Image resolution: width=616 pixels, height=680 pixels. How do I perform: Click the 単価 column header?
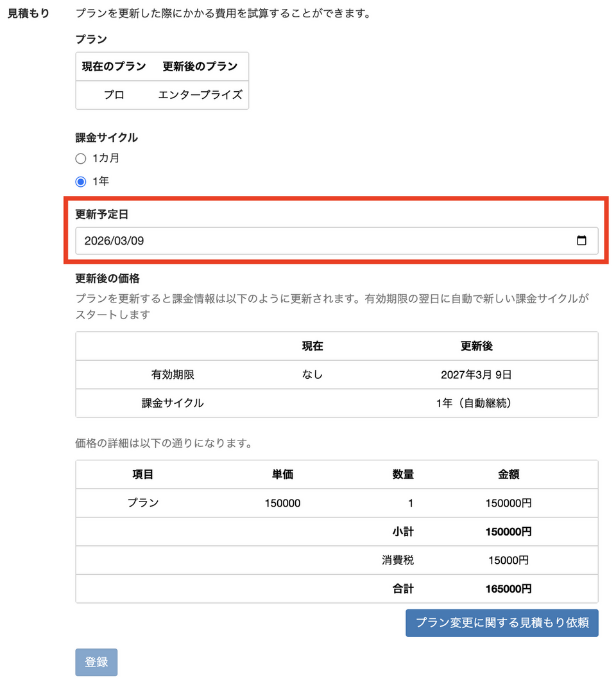click(282, 475)
